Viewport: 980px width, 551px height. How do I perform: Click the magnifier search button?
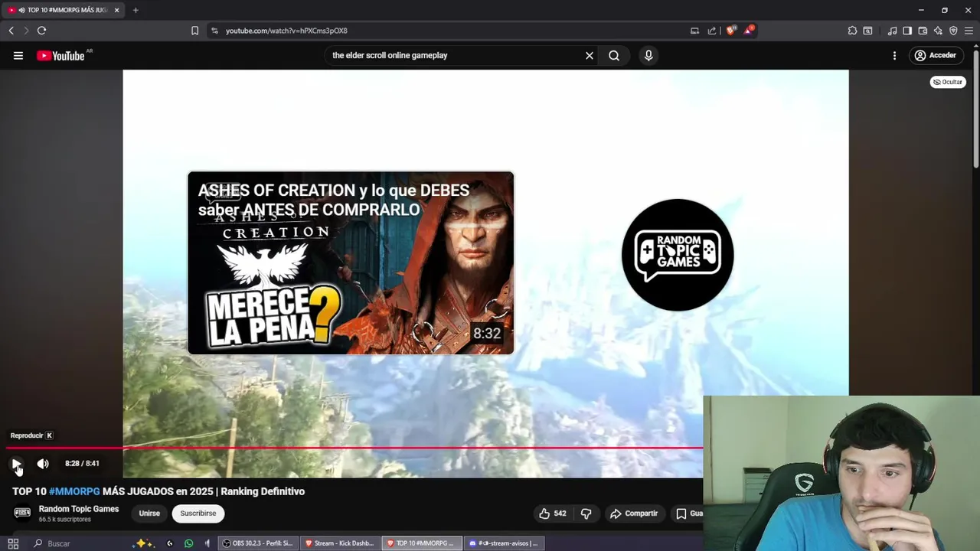coord(614,55)
